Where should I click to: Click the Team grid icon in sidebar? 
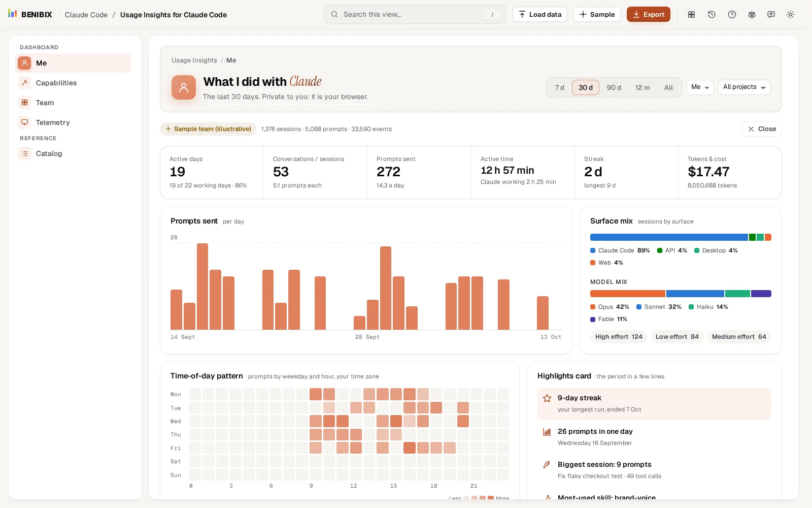click(x=24, y=103)
